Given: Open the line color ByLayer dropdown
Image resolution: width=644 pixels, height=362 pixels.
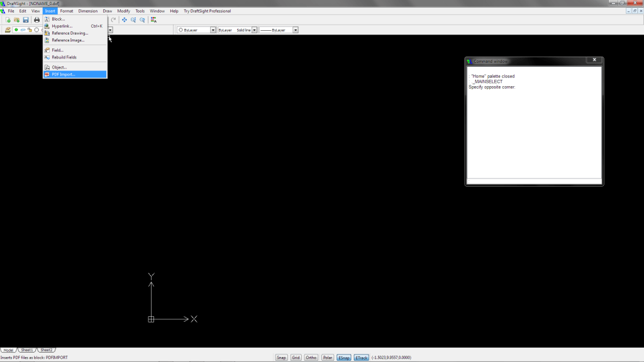Looking at the screenshot, I should [212, 30].
